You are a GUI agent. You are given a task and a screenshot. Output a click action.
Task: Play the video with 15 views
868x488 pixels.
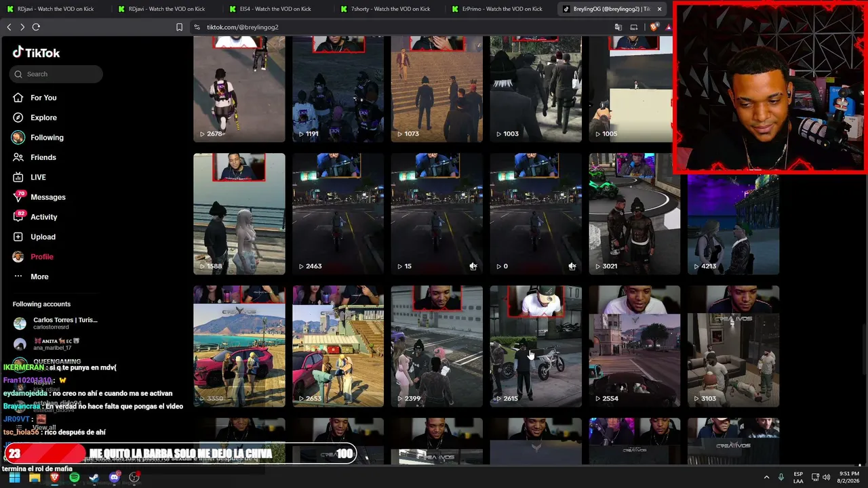(437, 213)
